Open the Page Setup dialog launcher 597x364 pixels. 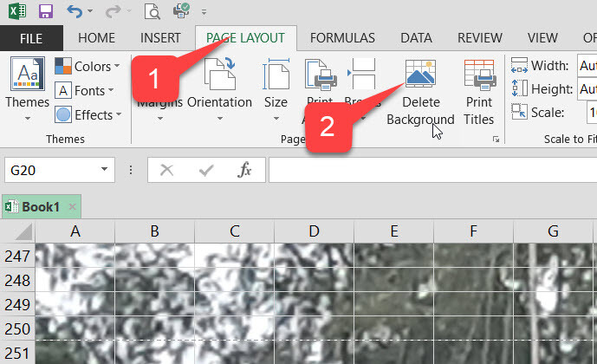point(496,140)
